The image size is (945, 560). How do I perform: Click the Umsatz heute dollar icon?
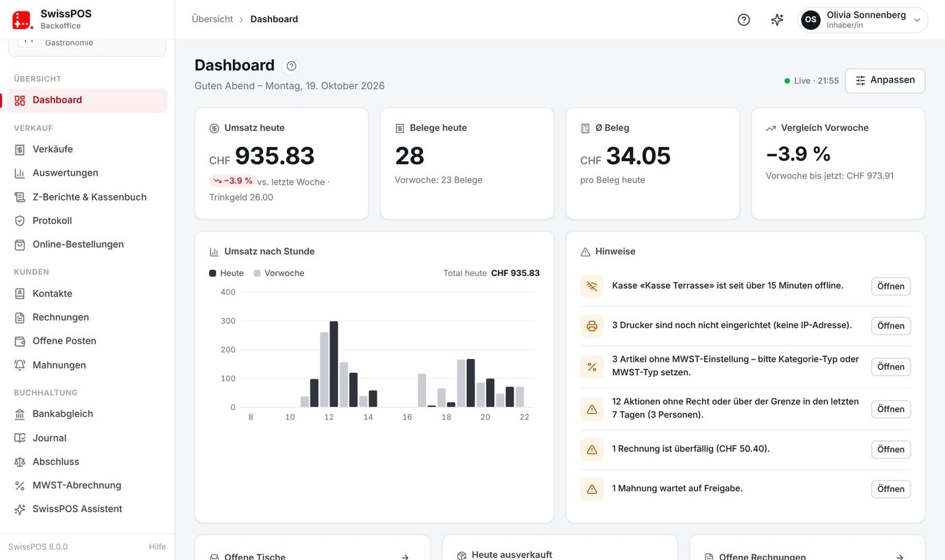click(215, 128)
